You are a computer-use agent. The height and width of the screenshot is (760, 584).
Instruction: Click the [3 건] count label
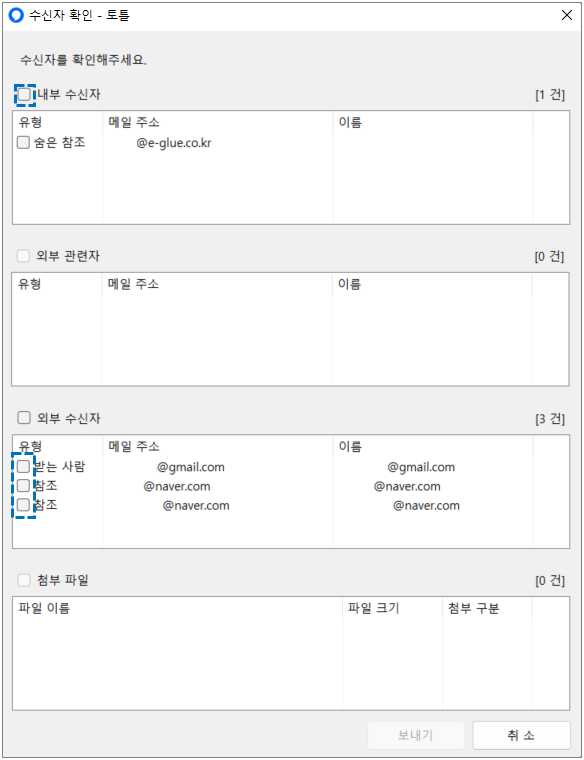point(550,418)
